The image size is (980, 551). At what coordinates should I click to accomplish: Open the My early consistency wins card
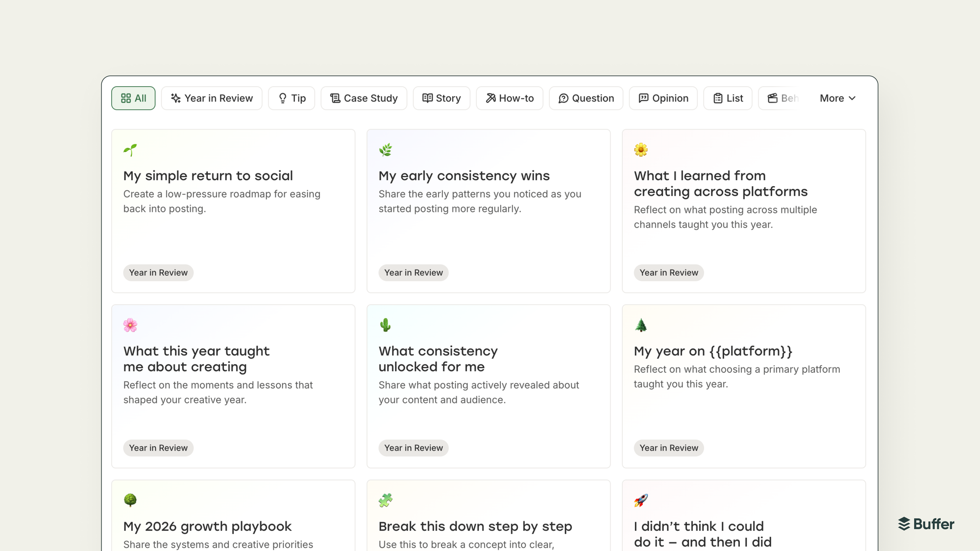464,176
